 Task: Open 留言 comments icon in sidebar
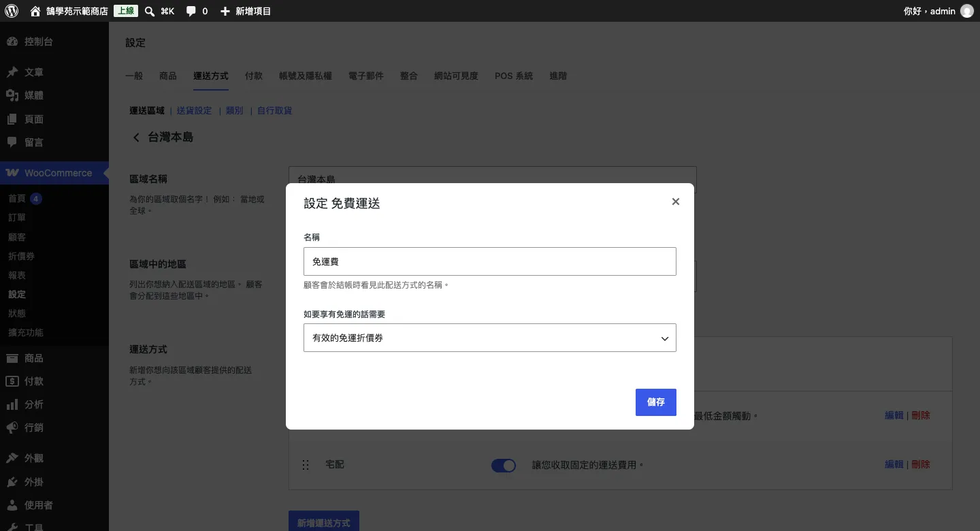click(x=12, y=142)
